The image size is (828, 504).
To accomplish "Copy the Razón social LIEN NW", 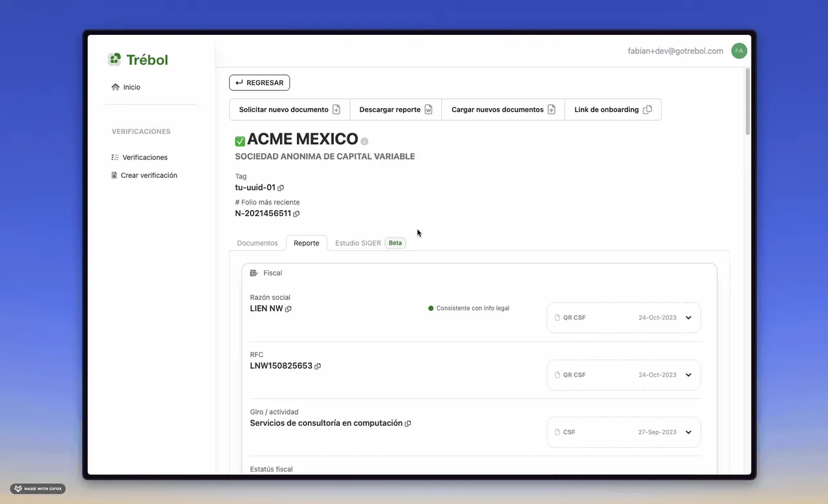I will tap(289, 309).
